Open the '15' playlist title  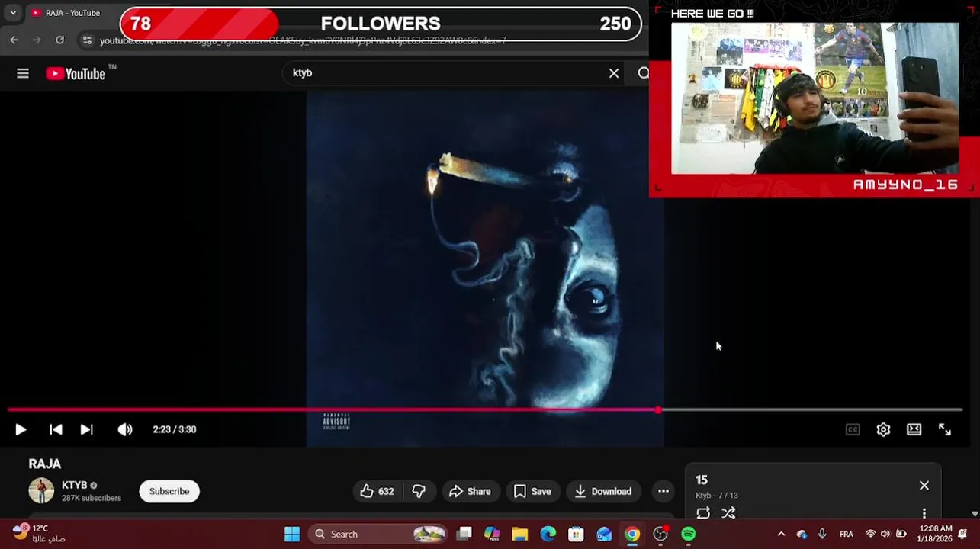tap(702, 480)
